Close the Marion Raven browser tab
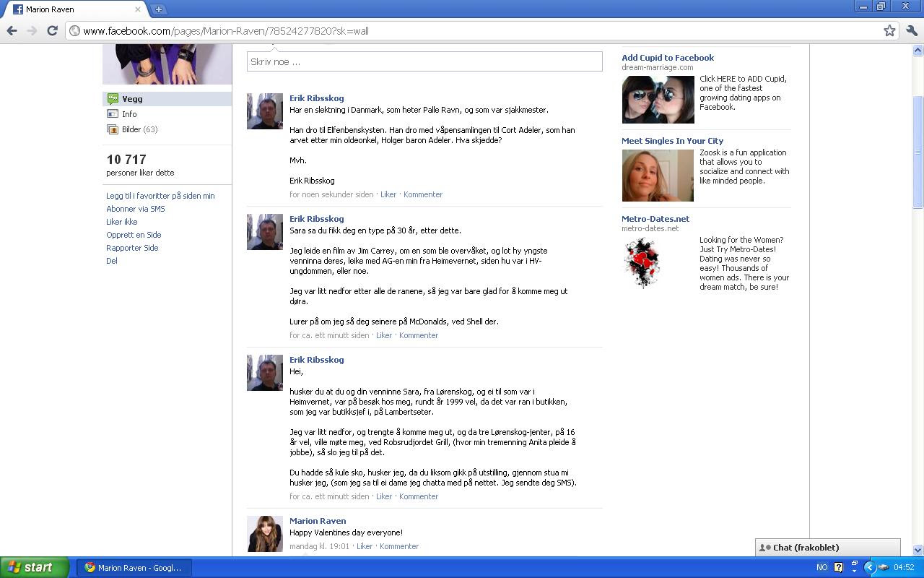 [138, 9]
